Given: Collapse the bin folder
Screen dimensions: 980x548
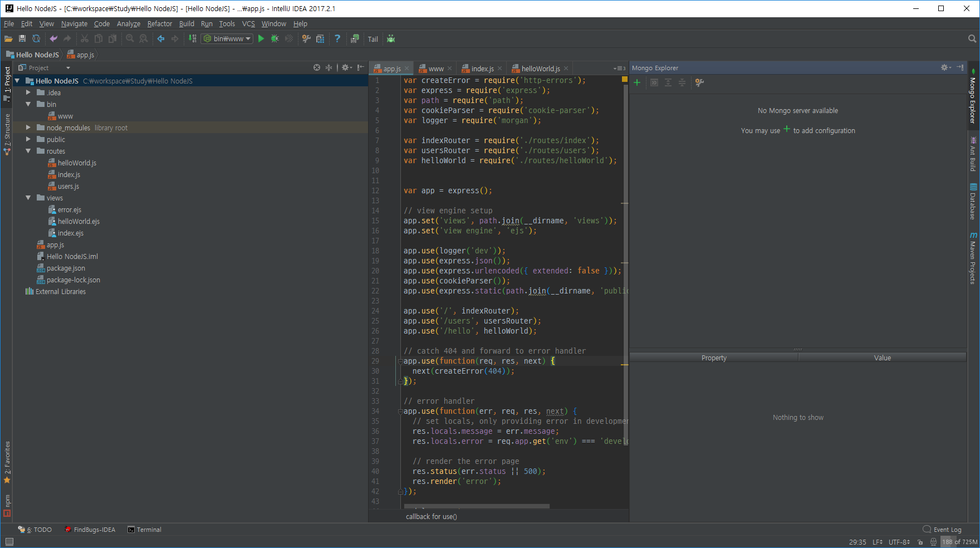Looking at the screenshot, I should pos(28,104).
